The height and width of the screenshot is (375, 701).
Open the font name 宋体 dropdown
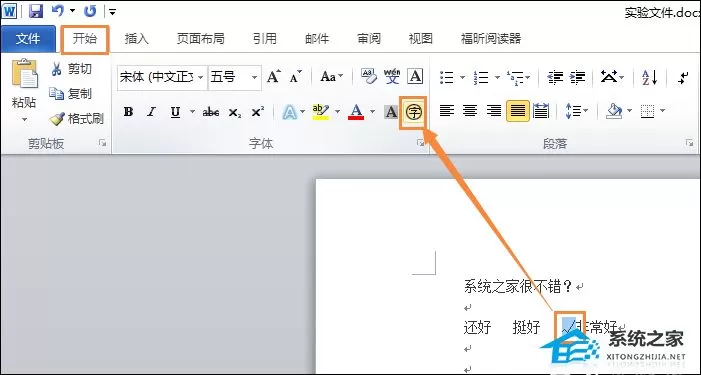click(x=201, y=77)
